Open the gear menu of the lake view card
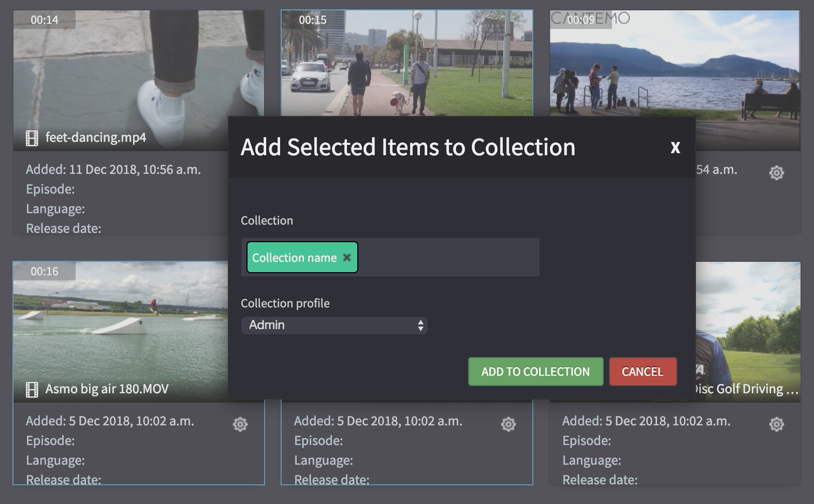This screenshot has height=504, width=814. [777, 173]
